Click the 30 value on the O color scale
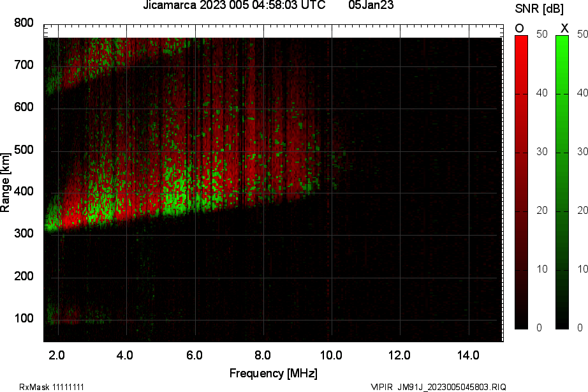The image size is (588, 392). click(x=542, y=152)
